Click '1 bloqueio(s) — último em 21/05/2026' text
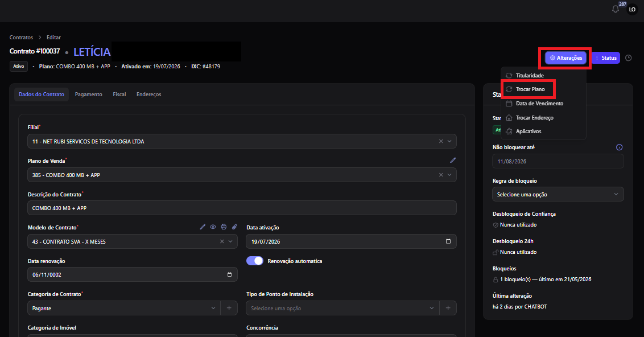The width and height of the screenshot is (644, 337). tap(546, 279)
